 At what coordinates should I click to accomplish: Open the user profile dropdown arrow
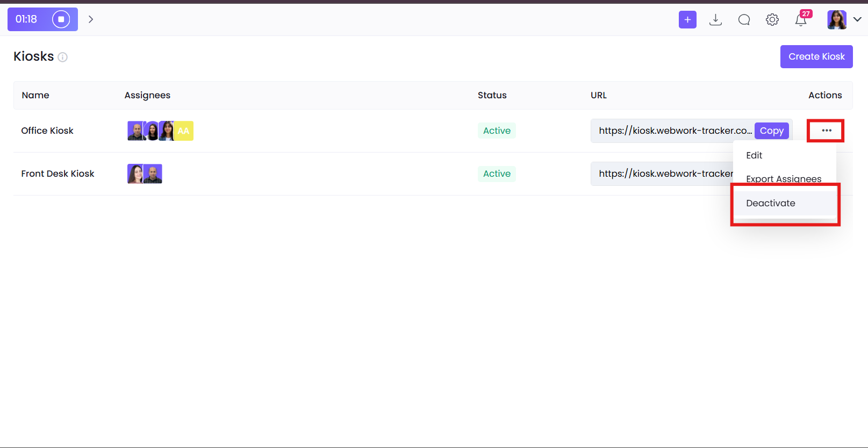(857, 19)
